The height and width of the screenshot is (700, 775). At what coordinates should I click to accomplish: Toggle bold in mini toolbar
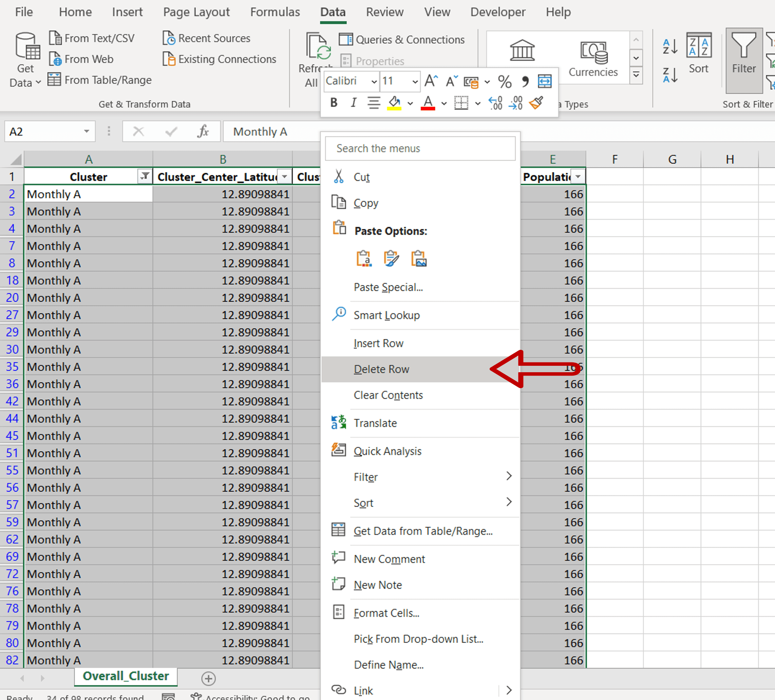coord(333,102)
